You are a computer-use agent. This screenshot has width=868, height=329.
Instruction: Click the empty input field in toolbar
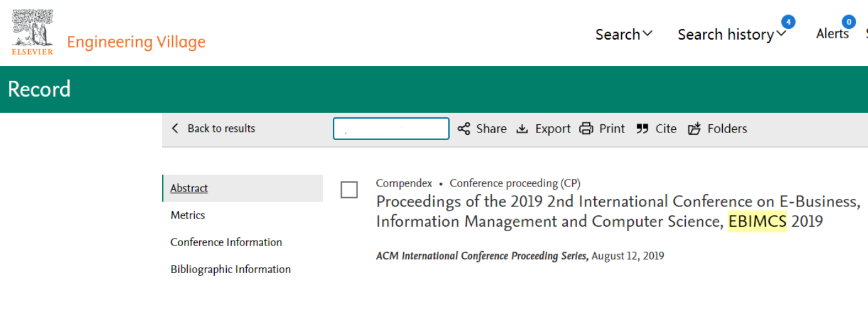(x=391, y=129)
